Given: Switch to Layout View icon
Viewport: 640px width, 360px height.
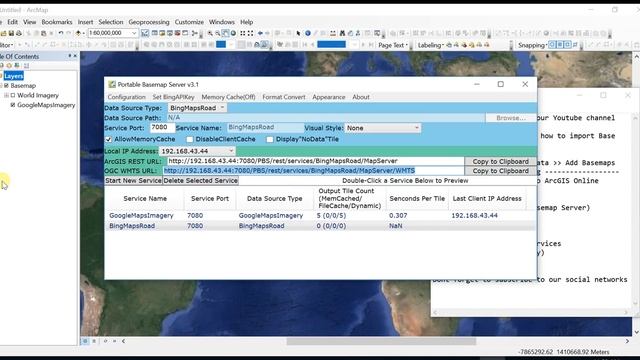Looking at the screenshot, I should pos(94,341).
